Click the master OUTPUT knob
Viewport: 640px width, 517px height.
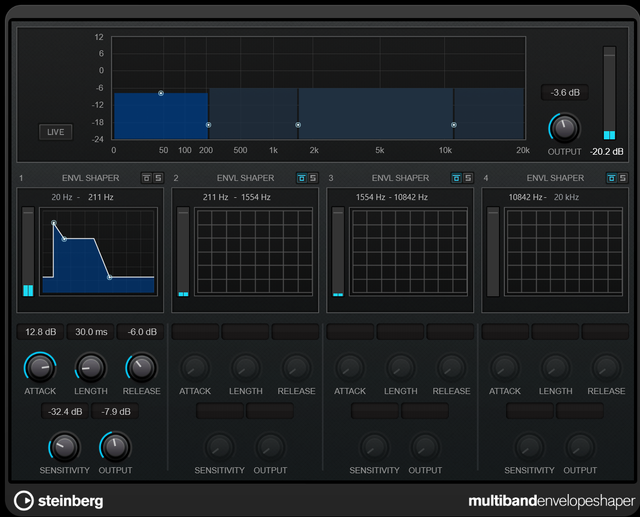click(x=564, y=128)
